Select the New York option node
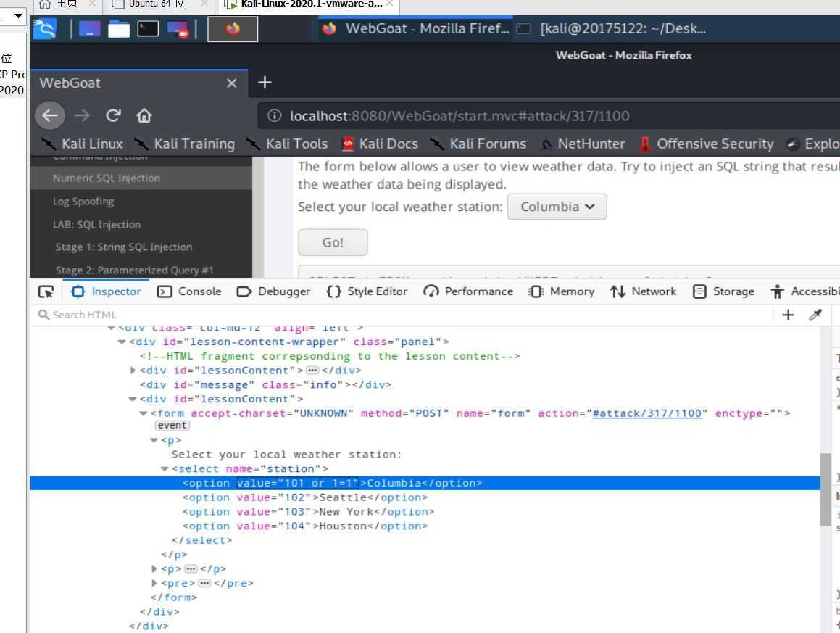 coord(308,512)
